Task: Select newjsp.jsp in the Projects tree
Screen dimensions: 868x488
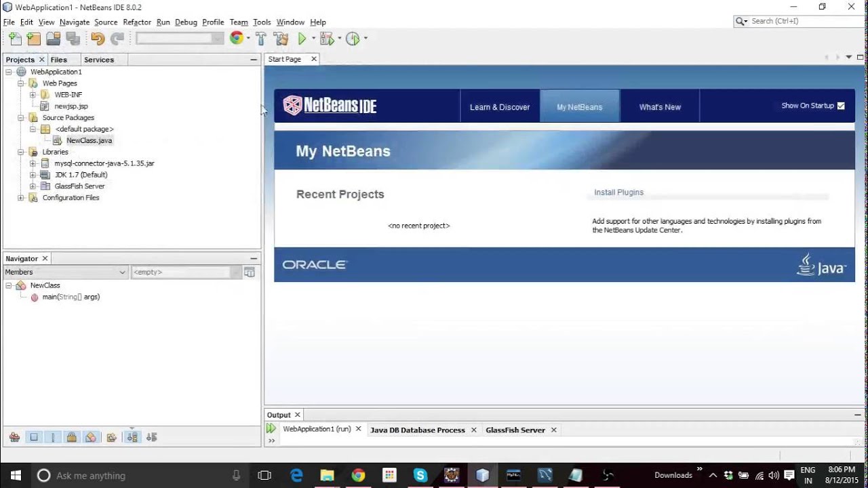Action: tap(71, 106)
